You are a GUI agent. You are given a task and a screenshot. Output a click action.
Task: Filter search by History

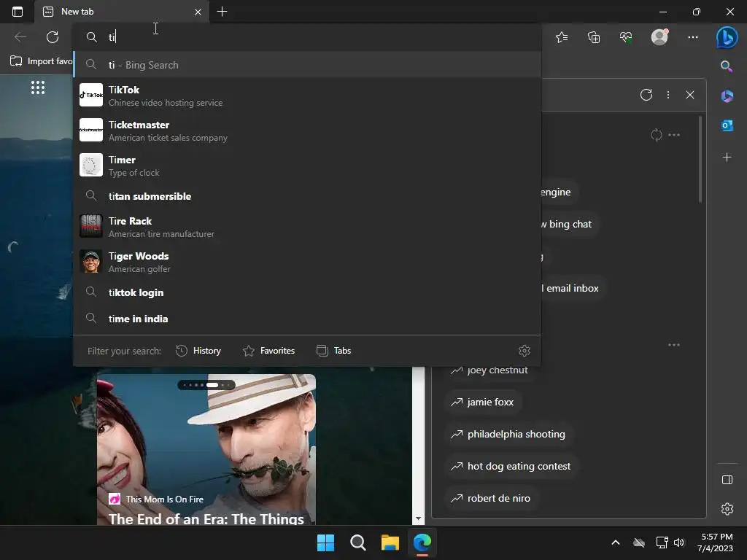pos(198,351)
